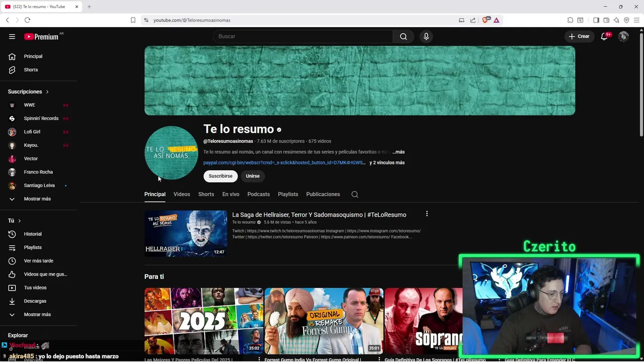Select the Principal channel tab

[155, 194]
